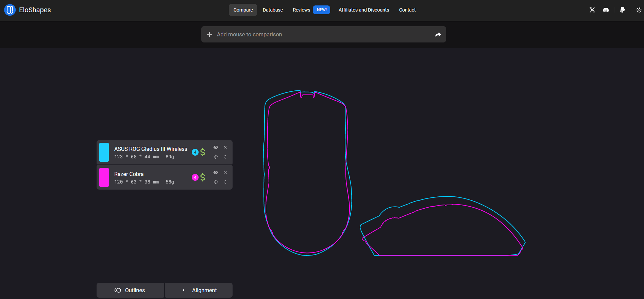
Task: Remove ASUS ROG Gladius III Wireless from comparison
Action: 225,147
